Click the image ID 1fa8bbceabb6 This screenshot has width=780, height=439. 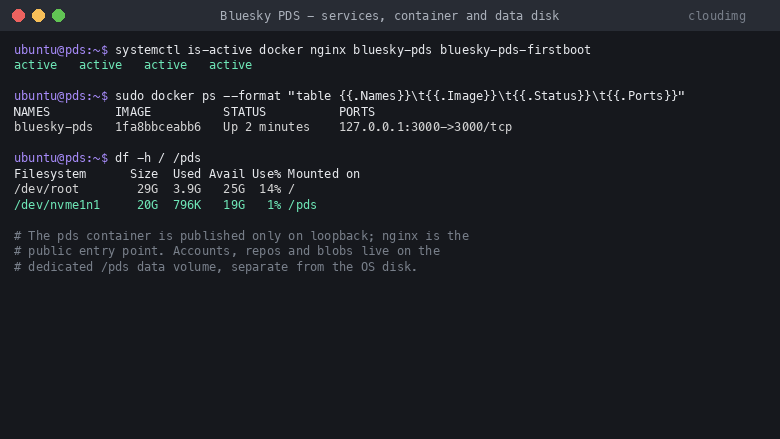pos(158,127)
